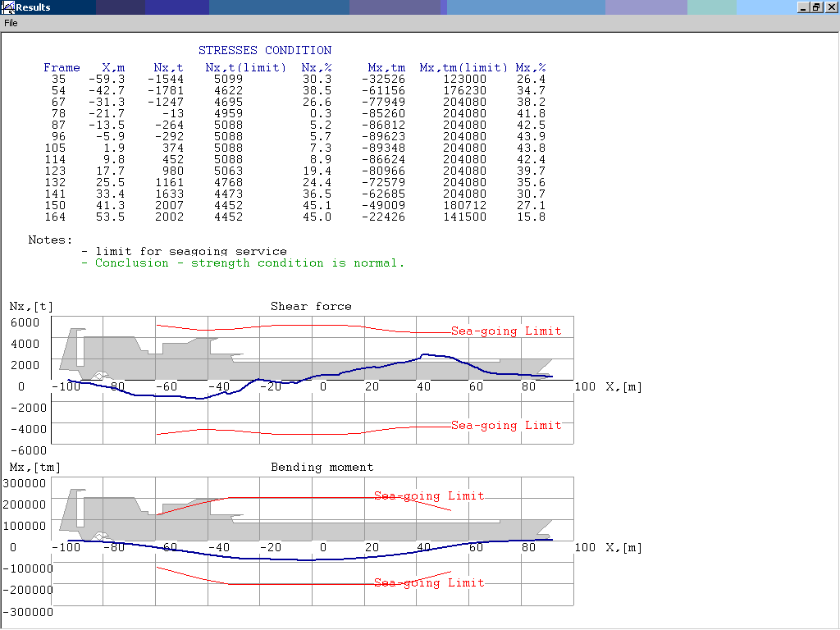This screenshot has width=840, height=630.
Task: Click the Nx,% column header
Action: [316, 67]
